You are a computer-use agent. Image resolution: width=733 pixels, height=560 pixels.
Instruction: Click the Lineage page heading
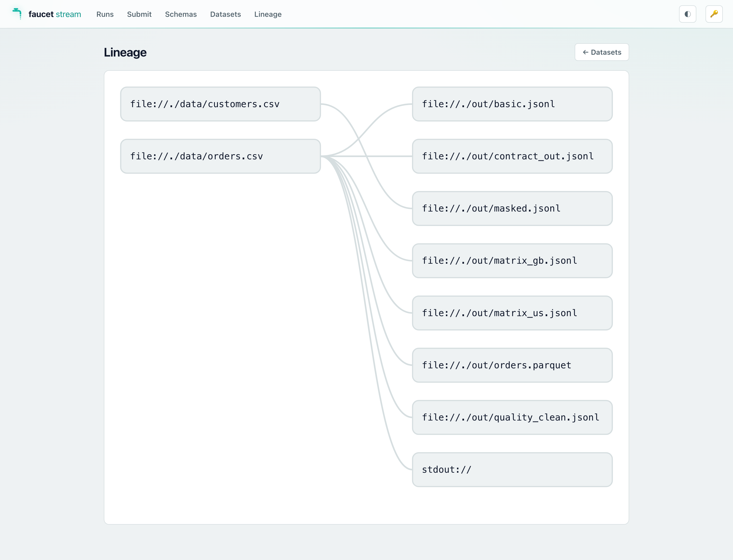pyautogui.click(x=125, y=52)
